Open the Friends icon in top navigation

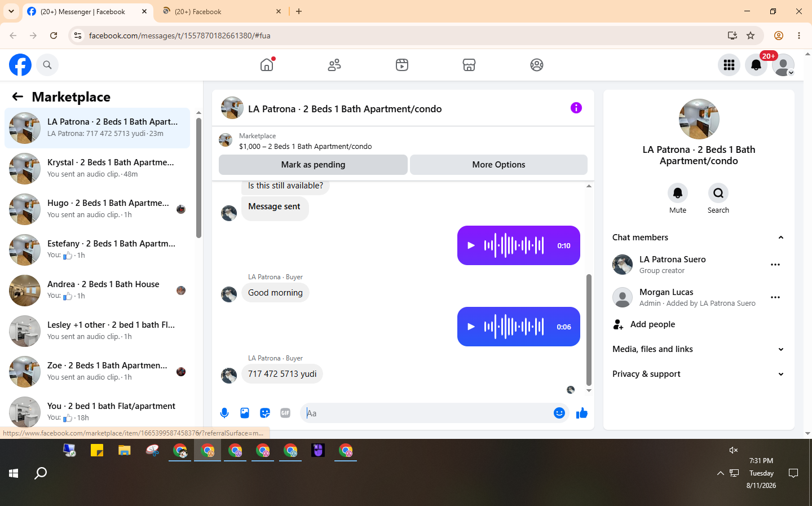(334, 65)
